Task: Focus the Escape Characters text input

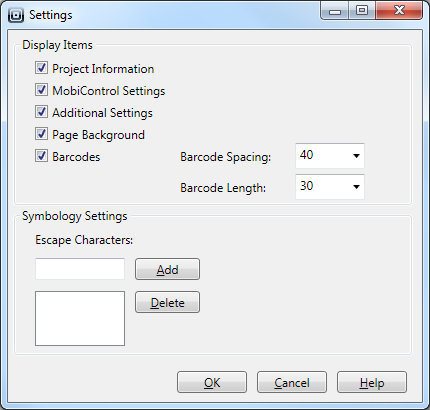Action: coord(80,269)
